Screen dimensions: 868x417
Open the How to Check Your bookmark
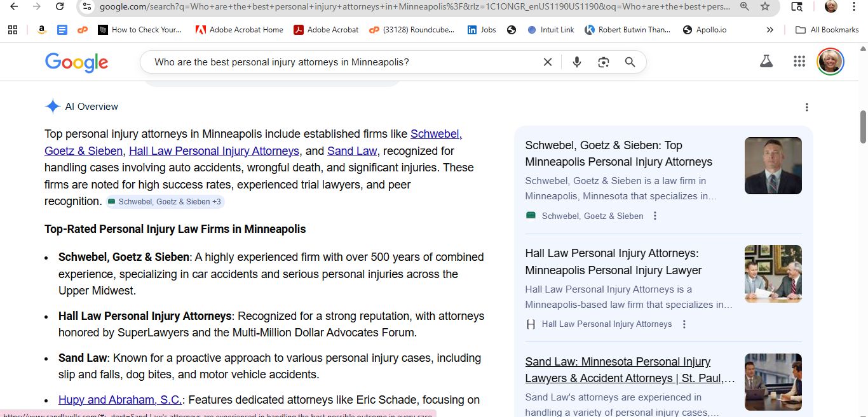pos(140,30)
